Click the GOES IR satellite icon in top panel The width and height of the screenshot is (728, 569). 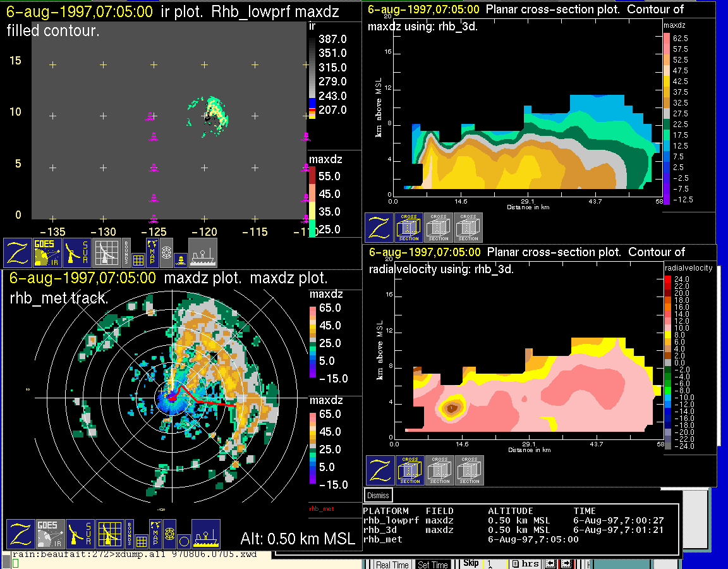(47, 253)
